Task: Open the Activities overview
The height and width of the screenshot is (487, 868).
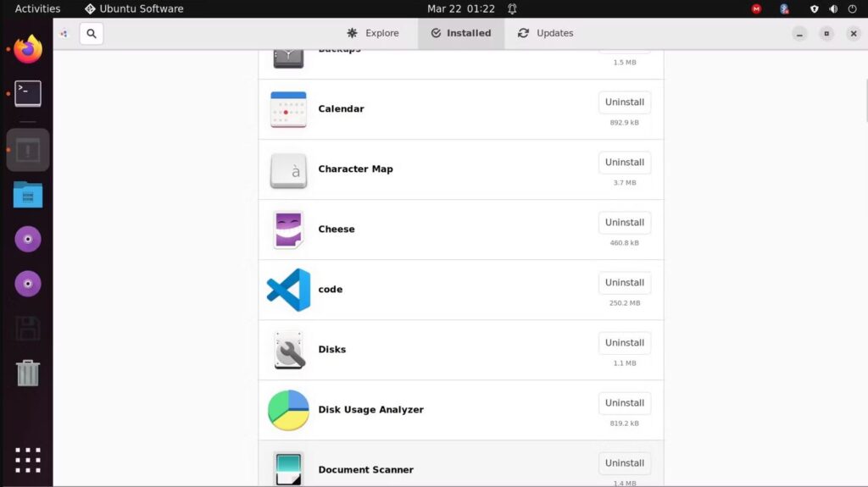Action: [37, 8]
